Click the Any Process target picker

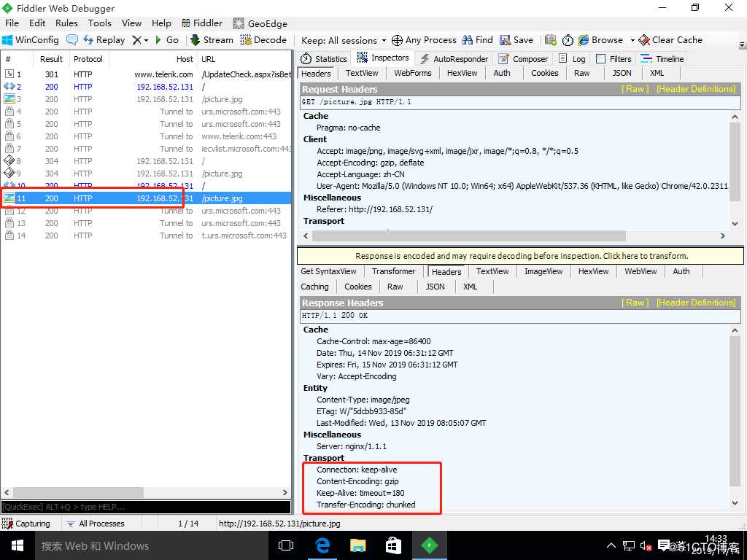pos(424,40)
